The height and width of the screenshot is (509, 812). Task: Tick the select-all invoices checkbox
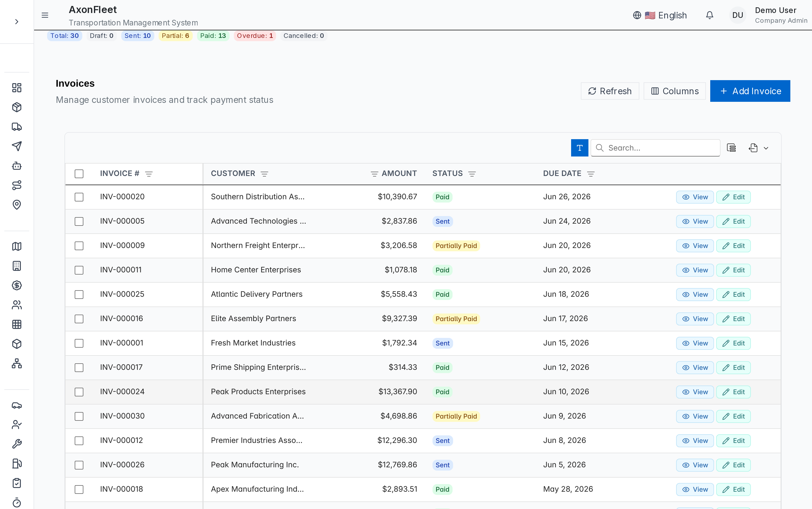pos(79,174)
